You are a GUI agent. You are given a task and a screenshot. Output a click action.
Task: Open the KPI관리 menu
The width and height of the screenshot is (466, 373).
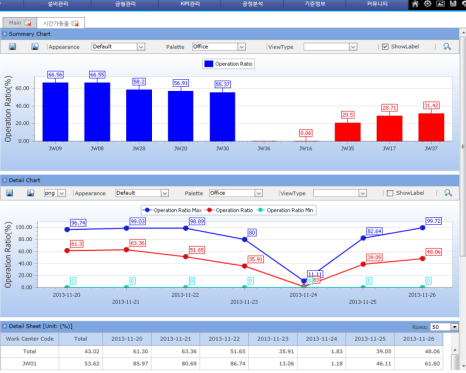pyautogui.click(x=190, y=4)
